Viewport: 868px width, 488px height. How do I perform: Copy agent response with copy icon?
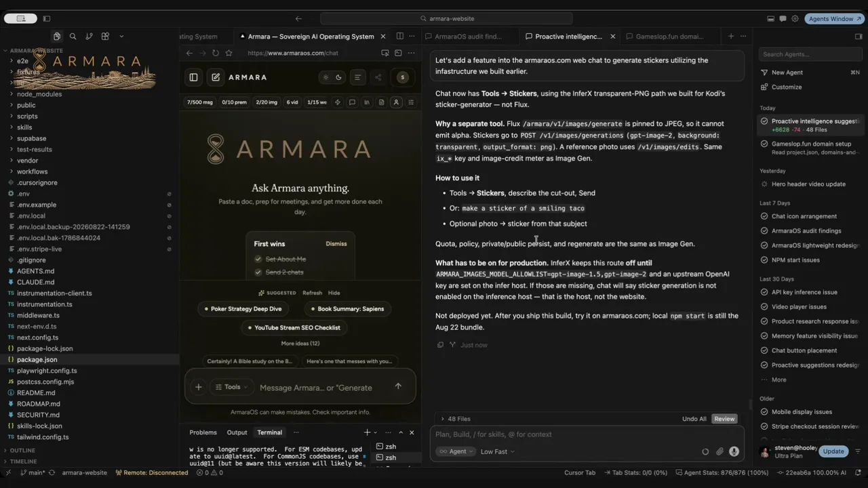pyautogui.click(x=440, y=345)
